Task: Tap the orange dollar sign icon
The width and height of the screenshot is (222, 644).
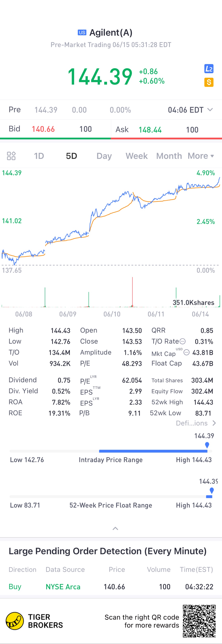Action: [x=209, y=82]
